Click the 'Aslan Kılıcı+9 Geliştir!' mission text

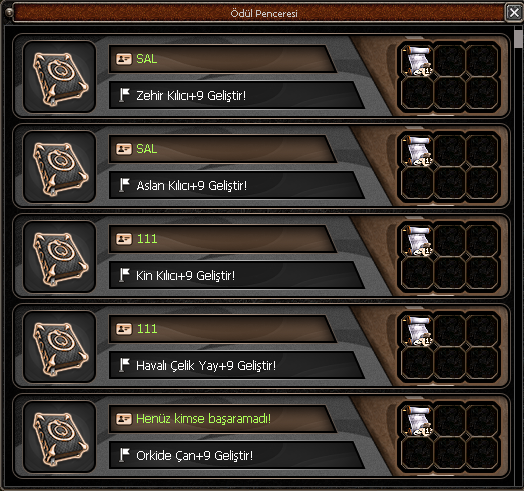click(x=191, y=186)
